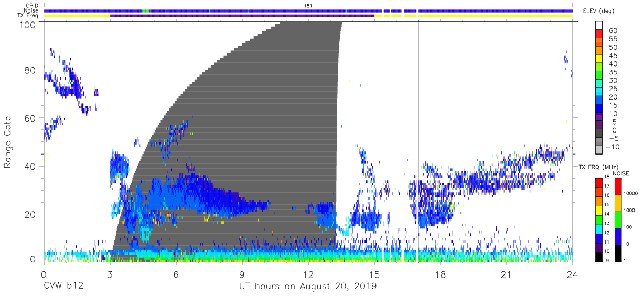
Task: Click the black TX frequency segment near 9
Action: (x=598, y=256)
